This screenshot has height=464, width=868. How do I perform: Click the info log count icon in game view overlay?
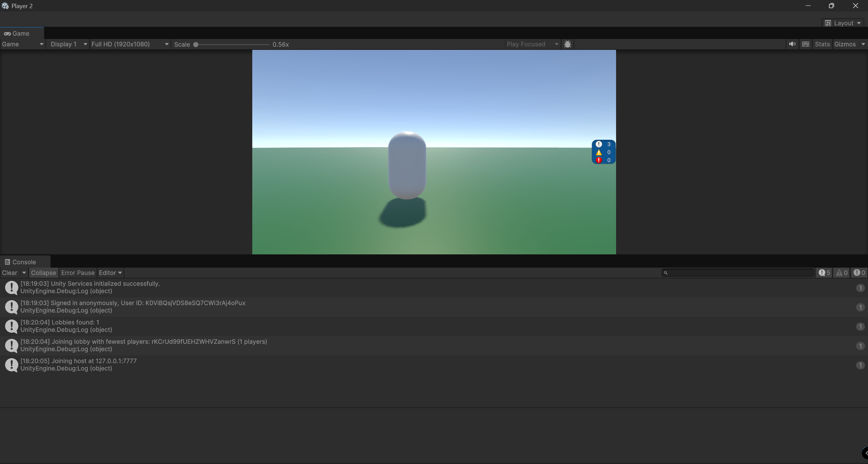(x=599, y=144)
